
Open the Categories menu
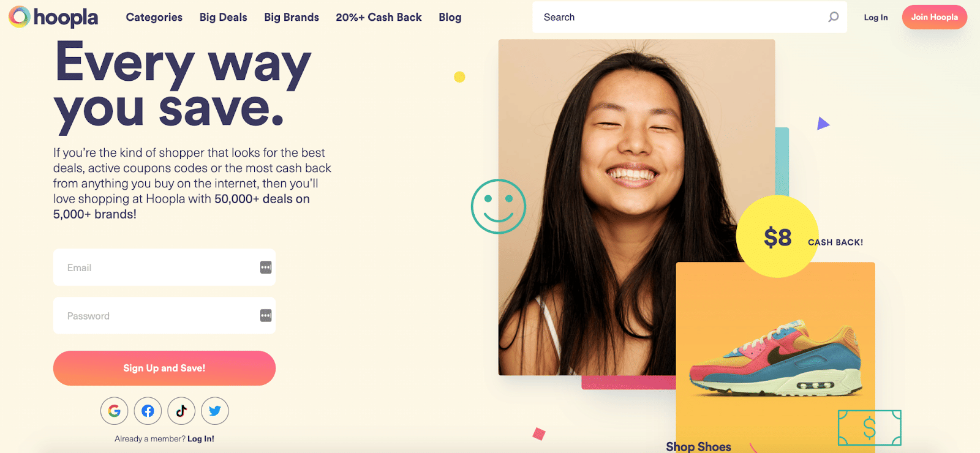tap(154, 17)
